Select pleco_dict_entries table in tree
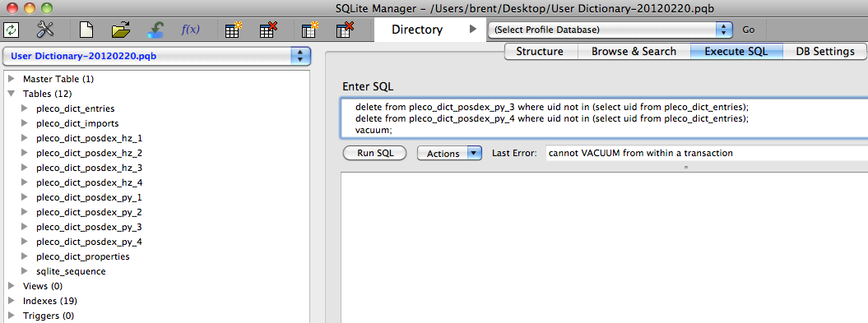Viewport: 868px width, 323px height. 76,108
